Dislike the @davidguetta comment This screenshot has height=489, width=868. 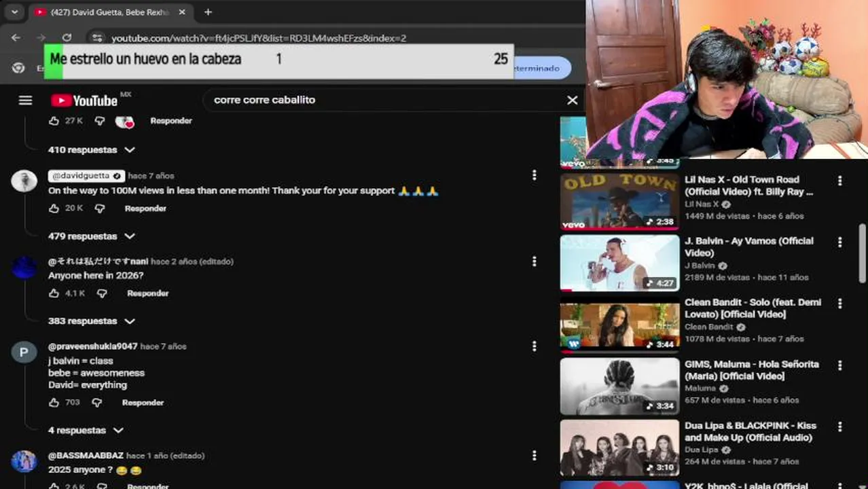(100, 209)
